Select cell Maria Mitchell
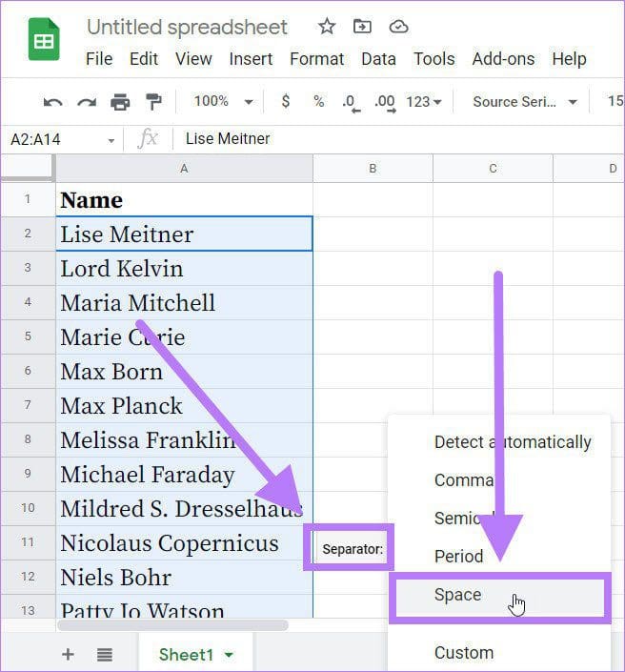The image size is (625, 672). tap(184, 302)
